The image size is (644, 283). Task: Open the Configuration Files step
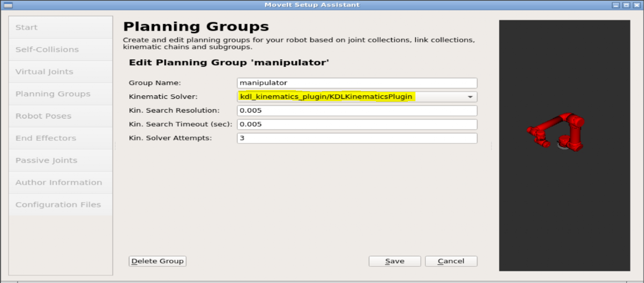point(60,205)
